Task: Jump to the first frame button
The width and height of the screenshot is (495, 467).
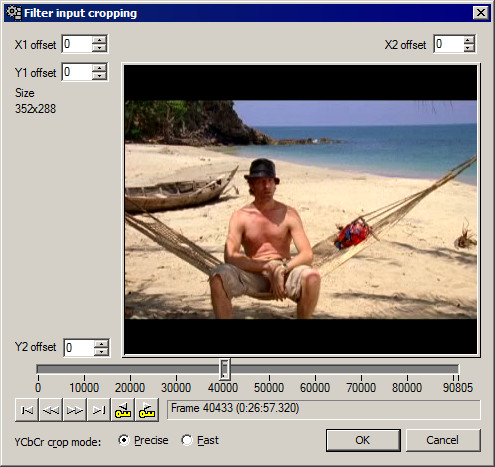Action: tap(27, 410)
